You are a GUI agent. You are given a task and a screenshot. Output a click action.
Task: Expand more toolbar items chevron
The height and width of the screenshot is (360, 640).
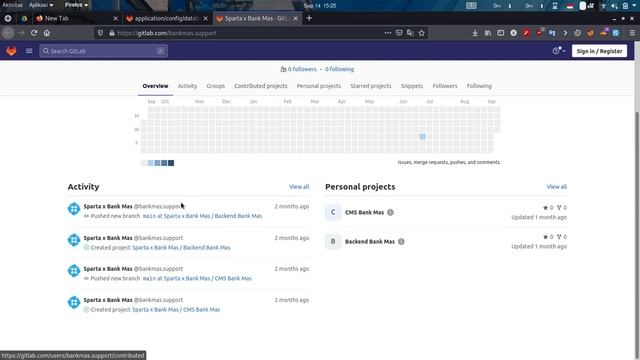tap(565, 33)
